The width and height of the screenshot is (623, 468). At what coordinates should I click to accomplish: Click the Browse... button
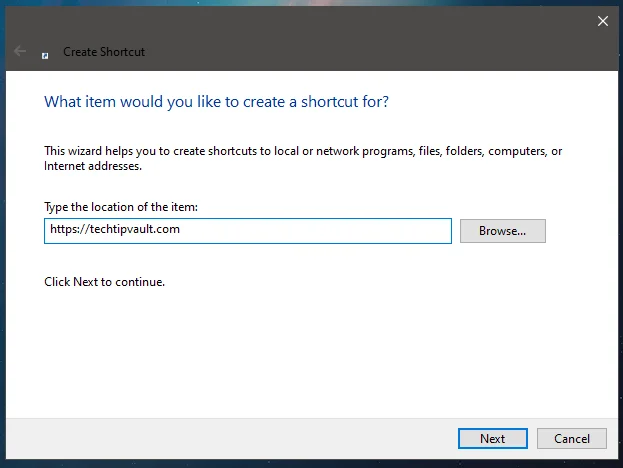[503, 231]
